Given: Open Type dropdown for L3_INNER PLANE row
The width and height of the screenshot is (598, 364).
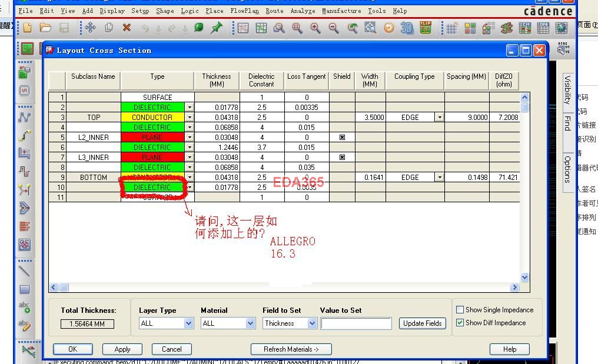Looking at the screenshot, I should 190,157.
